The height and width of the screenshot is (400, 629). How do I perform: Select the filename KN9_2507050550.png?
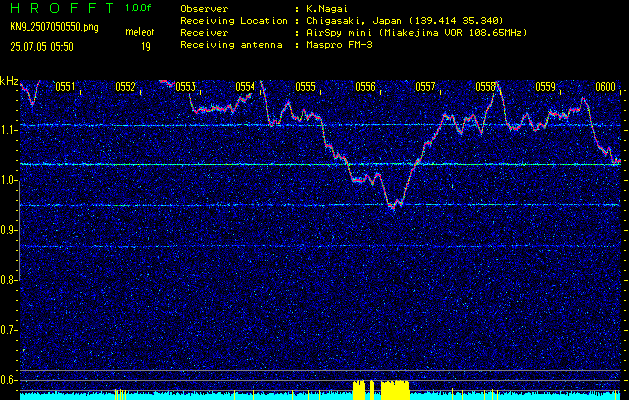click(x=54, y=28)
